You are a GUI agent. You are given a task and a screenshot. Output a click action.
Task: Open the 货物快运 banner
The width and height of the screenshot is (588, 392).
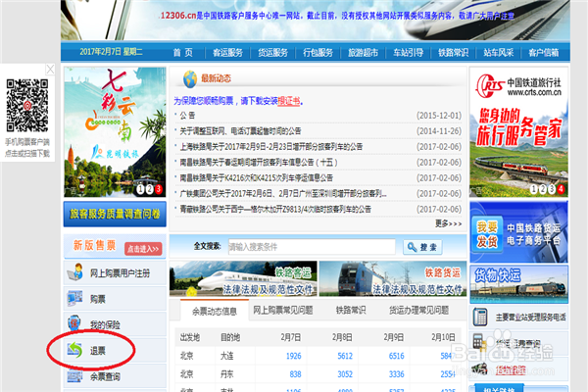pyautogui.click(x=519, y=284)
